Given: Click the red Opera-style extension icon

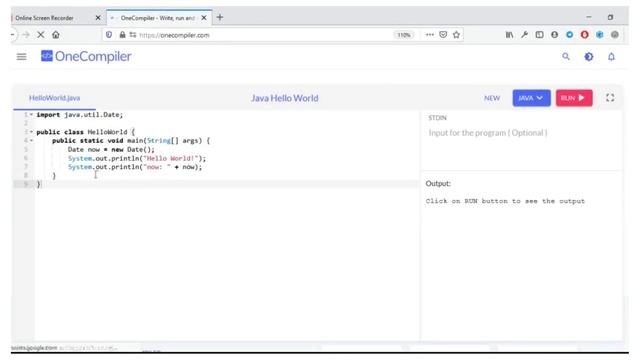Looking at the screenshot, I should point(584,35).
